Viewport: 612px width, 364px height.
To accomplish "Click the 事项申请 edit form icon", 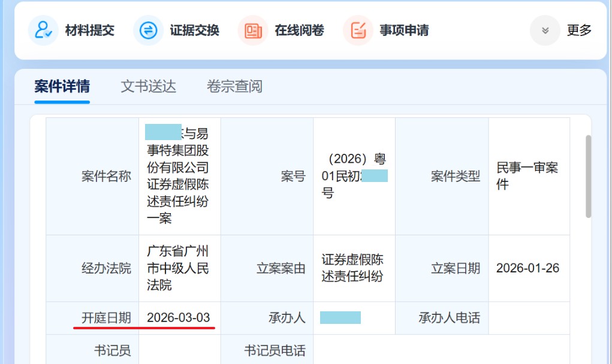I will click(358, 30).
